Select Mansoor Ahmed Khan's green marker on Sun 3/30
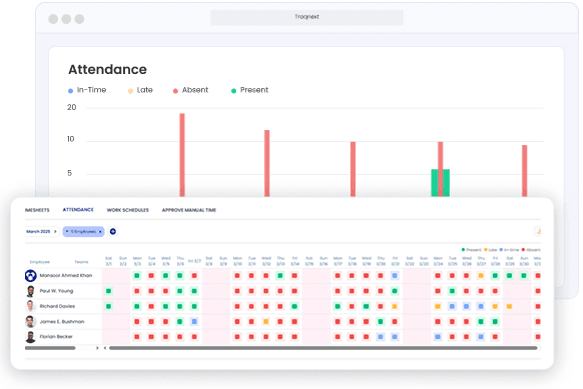Viewport: 583px width, 389px height. pyautogui.click(x=524, y=276)
